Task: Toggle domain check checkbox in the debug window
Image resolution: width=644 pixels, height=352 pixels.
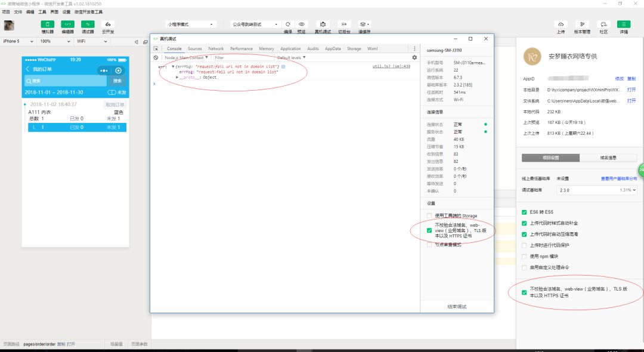Action: 429,230
